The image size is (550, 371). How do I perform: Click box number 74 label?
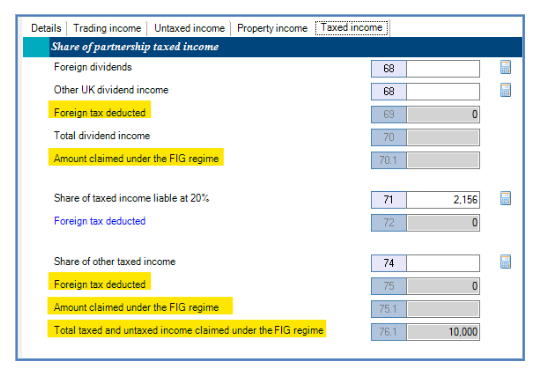[x=389, y=263]
